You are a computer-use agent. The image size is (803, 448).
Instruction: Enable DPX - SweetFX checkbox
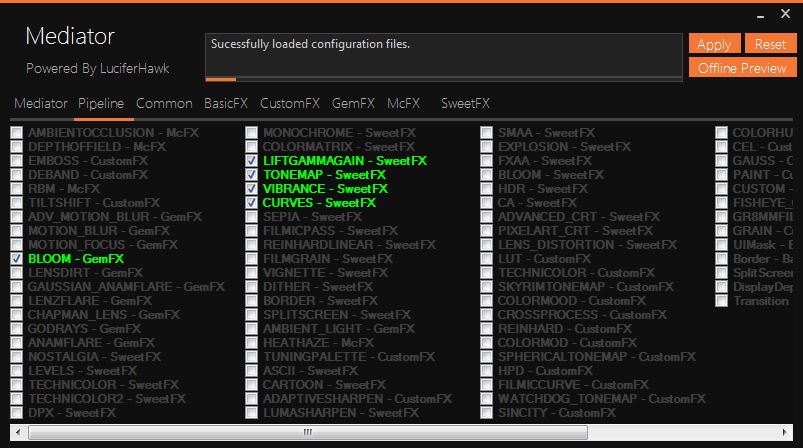pos(16,413)
